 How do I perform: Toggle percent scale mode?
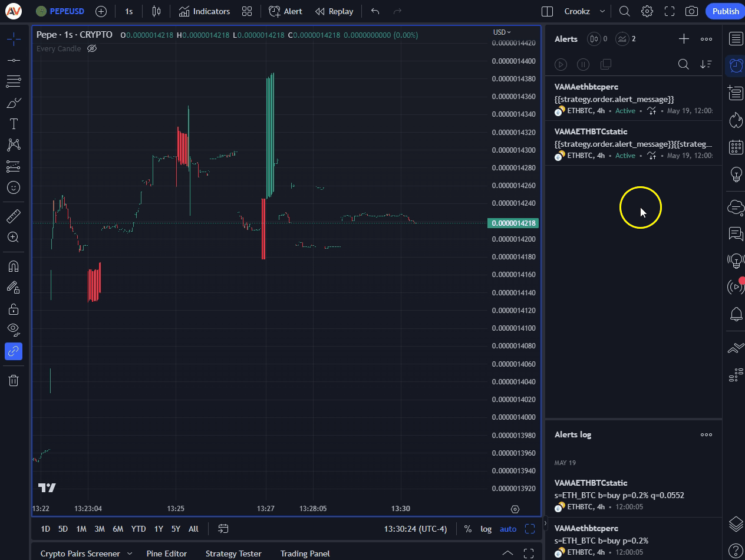point(467,529)
